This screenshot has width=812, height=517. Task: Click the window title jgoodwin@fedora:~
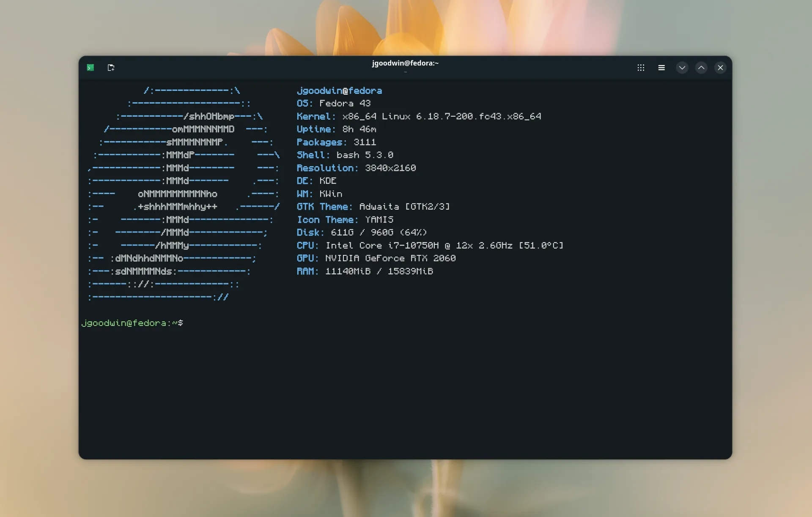pos(405,63)
